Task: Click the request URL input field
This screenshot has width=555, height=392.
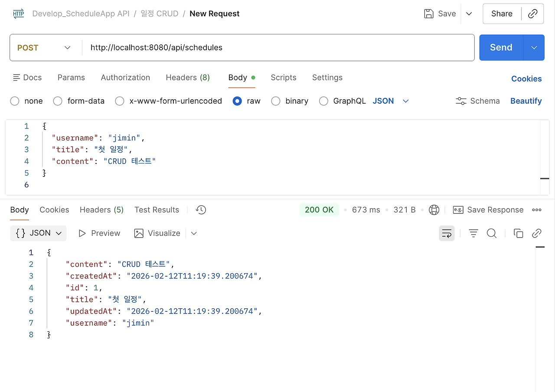Action: 277,48
